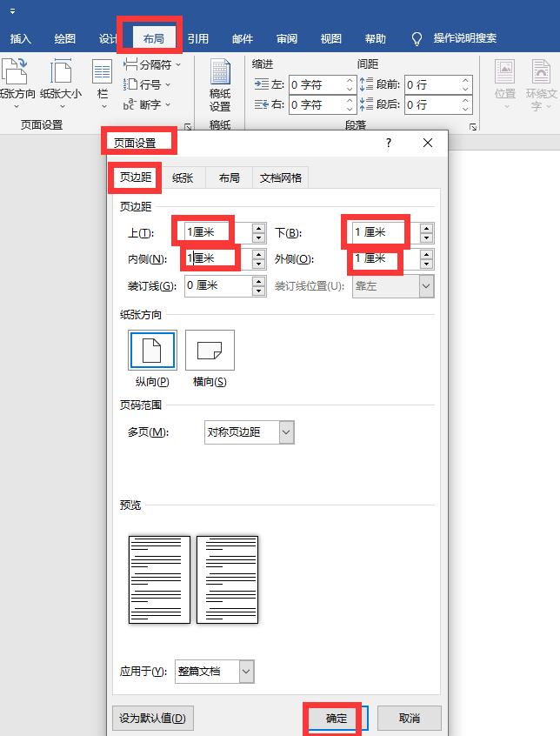The width and height of the screenshot is (560, 736).
Task: Click the 确定 button
Action: [336, 718]
